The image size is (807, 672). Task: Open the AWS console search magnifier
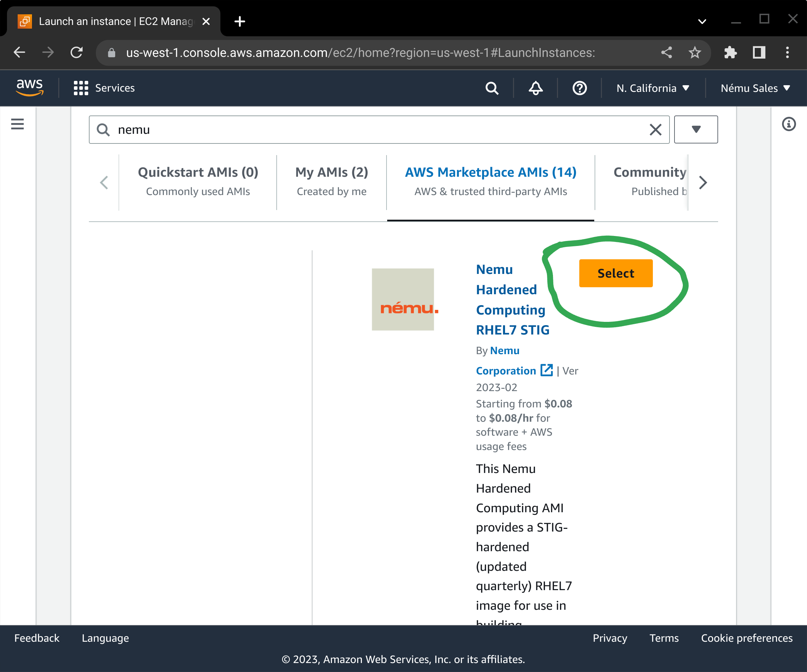coord(492,88)
